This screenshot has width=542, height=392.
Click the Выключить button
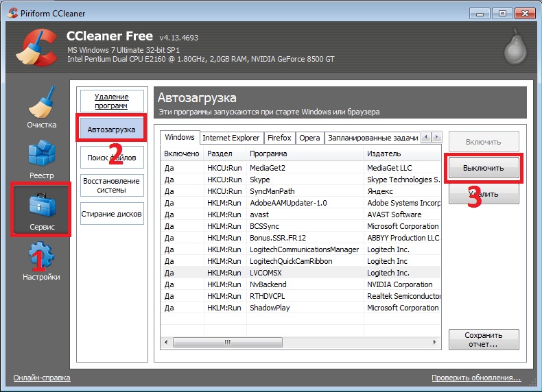tap(484, 168)
